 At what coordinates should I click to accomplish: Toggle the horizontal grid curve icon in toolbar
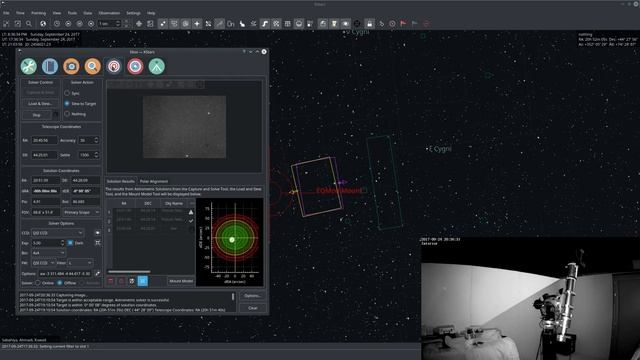pos(265,24)
